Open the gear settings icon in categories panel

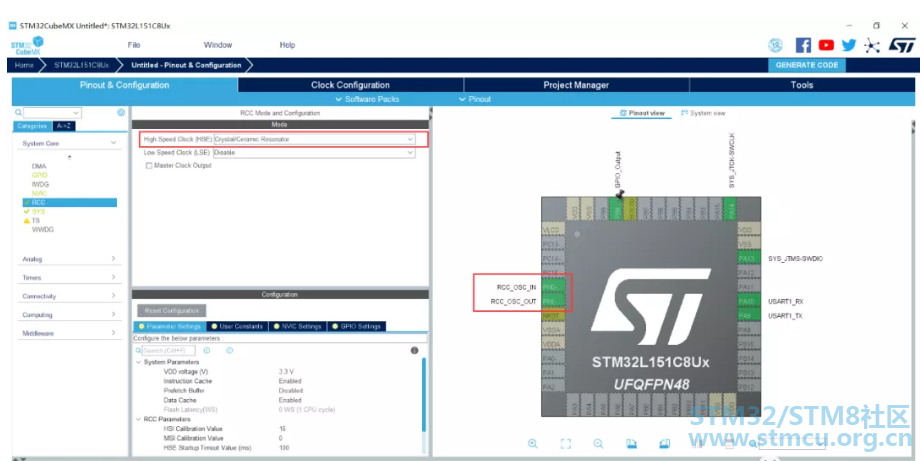(x=121, y=112)
